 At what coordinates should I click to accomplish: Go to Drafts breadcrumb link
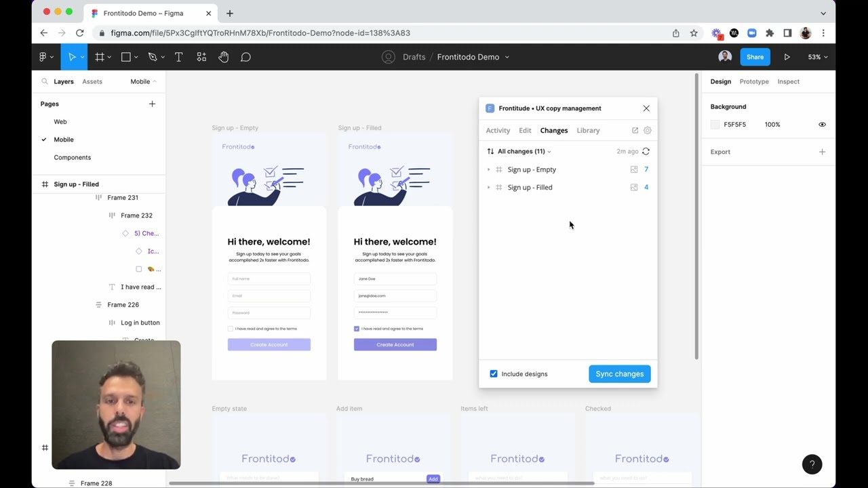pos(414,57)
